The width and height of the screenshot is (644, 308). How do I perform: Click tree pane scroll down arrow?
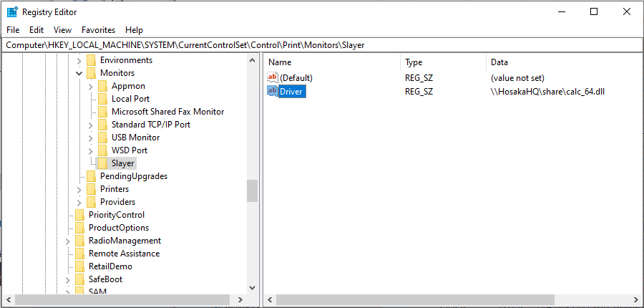(252, 288)
